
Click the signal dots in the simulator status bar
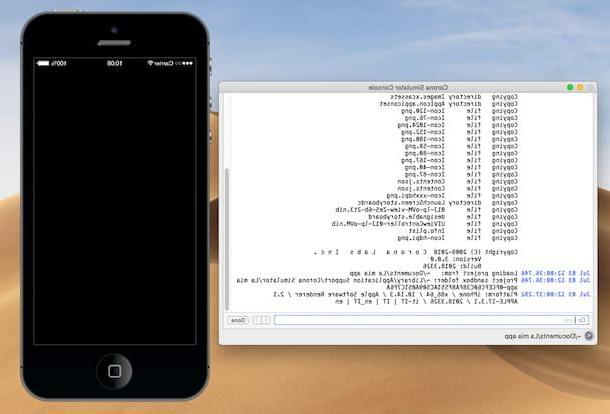(x=184, y=63)
